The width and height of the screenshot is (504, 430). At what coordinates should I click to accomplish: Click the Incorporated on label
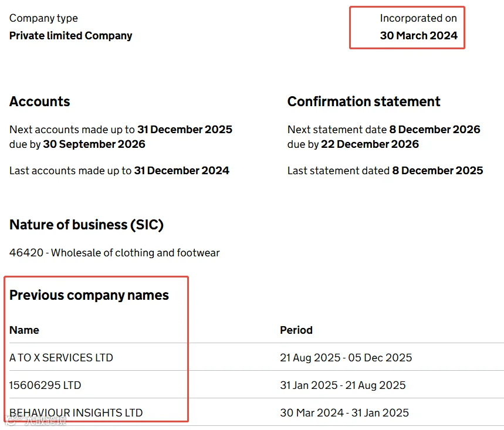pyautogui.click(x=418, y=18)
